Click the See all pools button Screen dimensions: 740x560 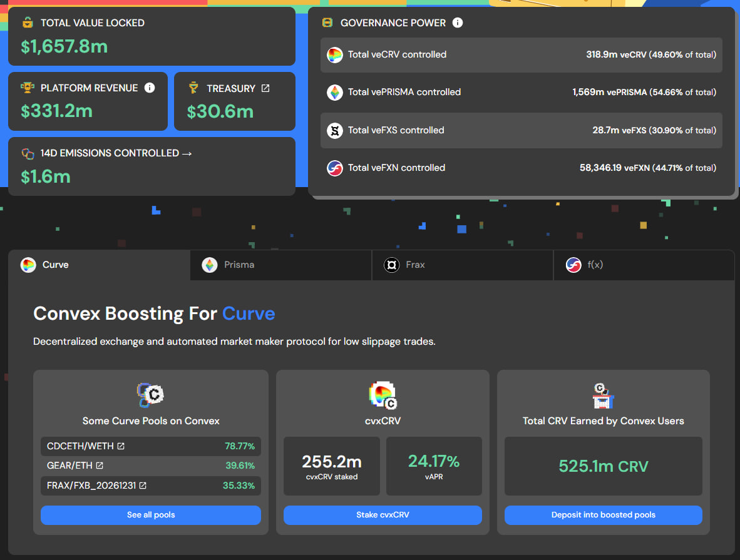tap(151, 515)
